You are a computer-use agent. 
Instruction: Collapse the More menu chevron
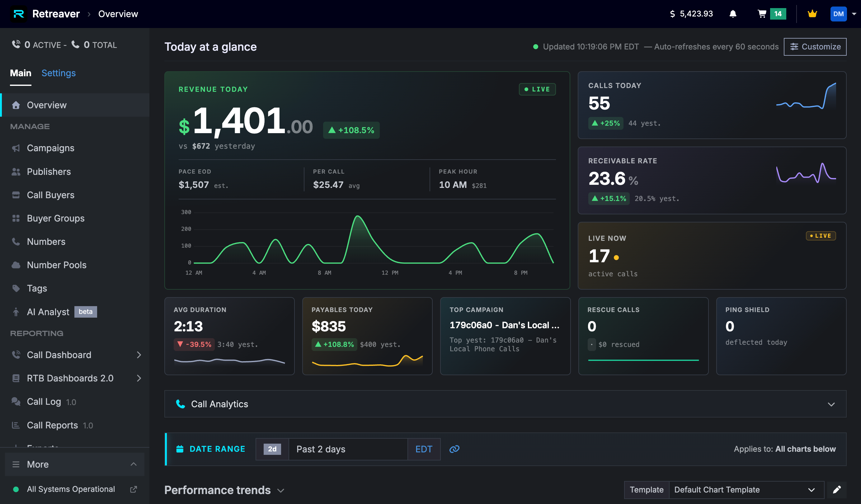point(134,464)
